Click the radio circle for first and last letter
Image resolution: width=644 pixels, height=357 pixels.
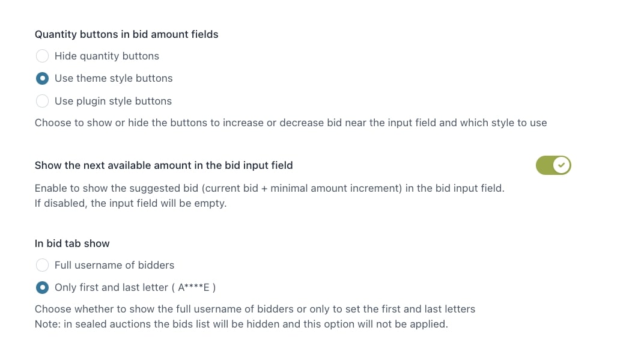[42, 287]
